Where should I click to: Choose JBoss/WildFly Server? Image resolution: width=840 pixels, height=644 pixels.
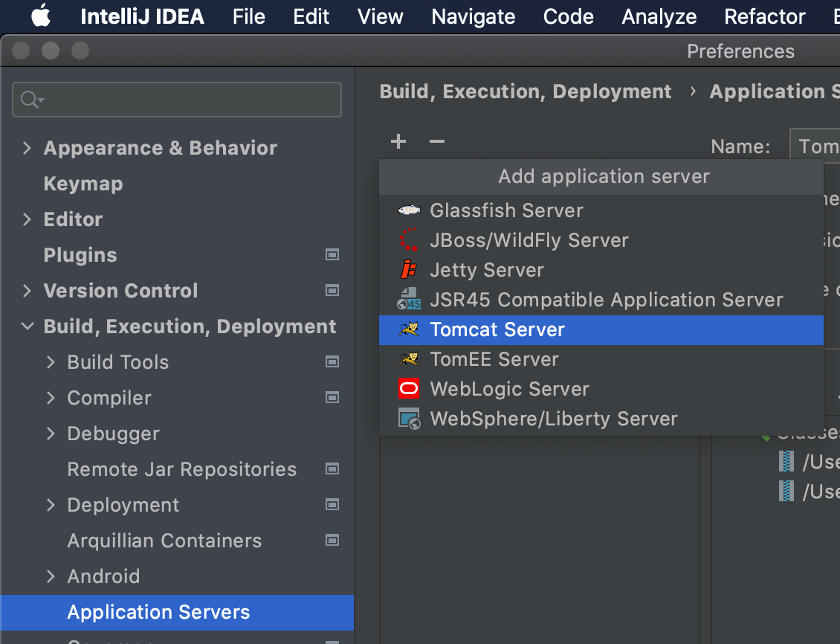601,240
